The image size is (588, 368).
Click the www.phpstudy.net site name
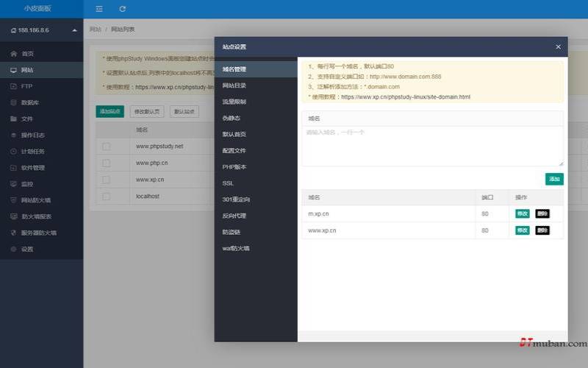[x=159, y=146]
